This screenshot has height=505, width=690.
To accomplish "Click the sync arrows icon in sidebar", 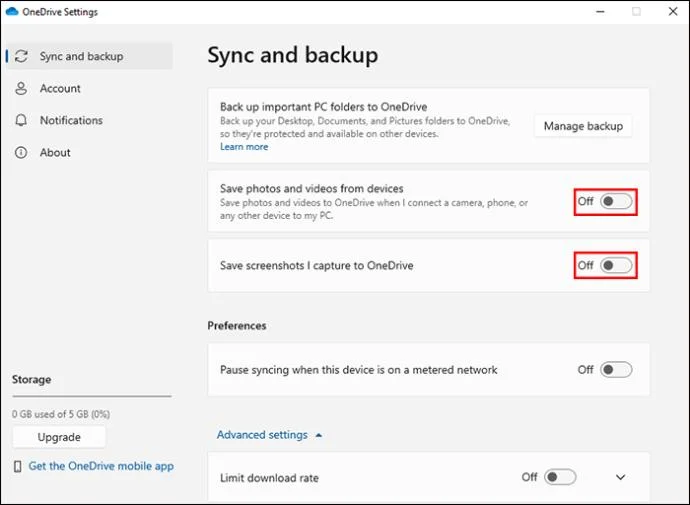I will point(21,56).
